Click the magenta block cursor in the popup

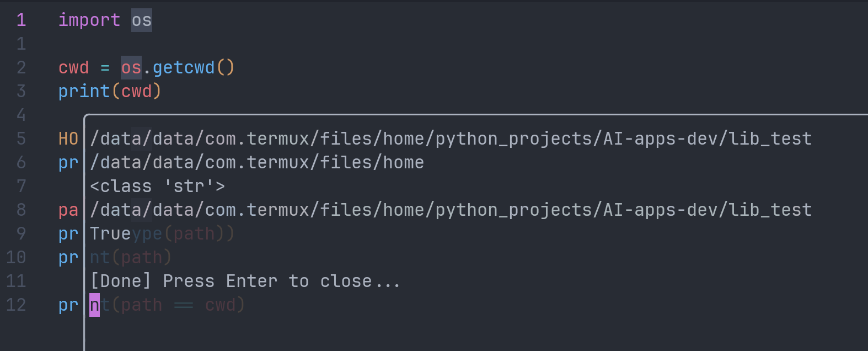click(95, 305)
